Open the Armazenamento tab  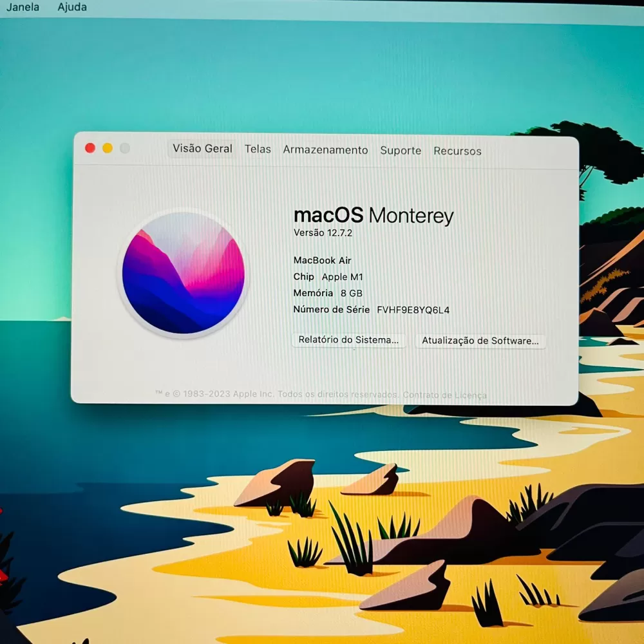[x=325, y=150]
